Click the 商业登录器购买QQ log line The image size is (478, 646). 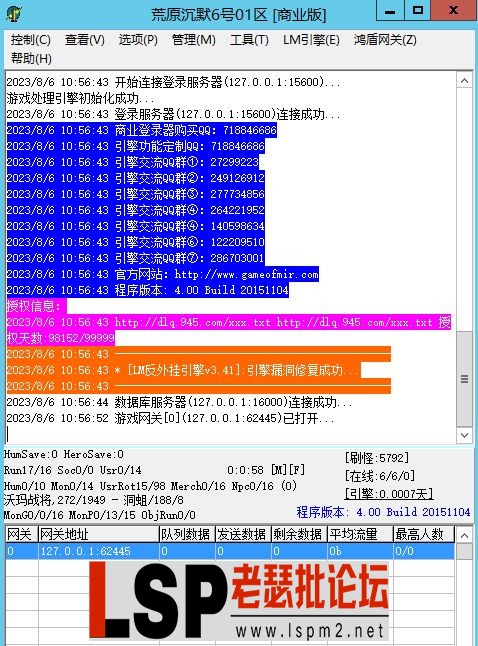tap(141, 130)
